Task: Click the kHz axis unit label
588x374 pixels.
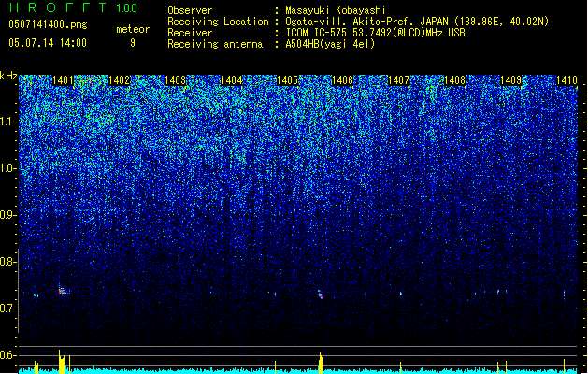Action: click(8, 76)
